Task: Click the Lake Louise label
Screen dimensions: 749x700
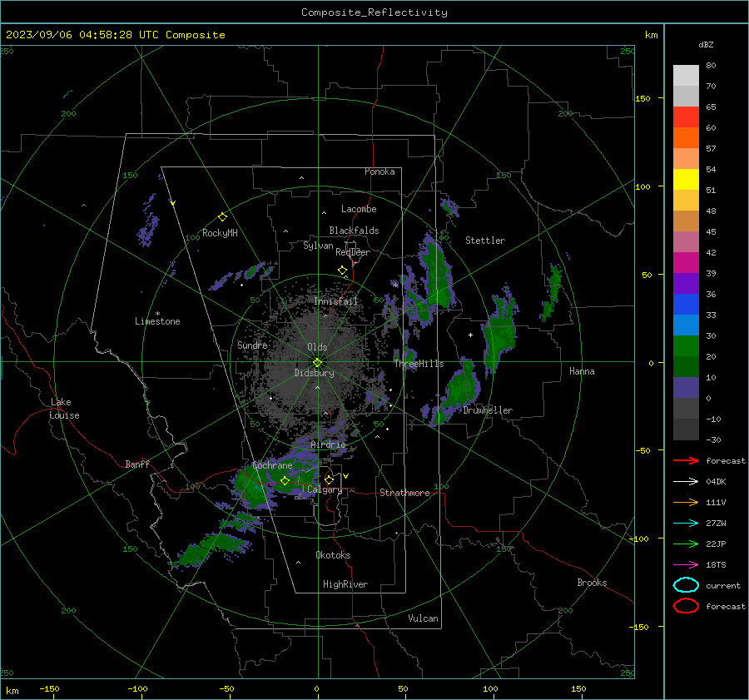Action: coord(64,409)
